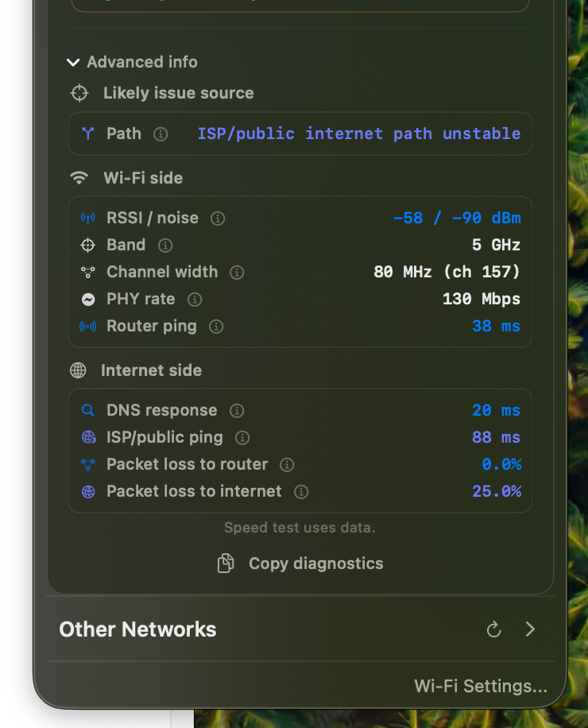Click the info icon next to RSSI / noise
The height and width of the screenshot is (728, 588).
[217, 218]
